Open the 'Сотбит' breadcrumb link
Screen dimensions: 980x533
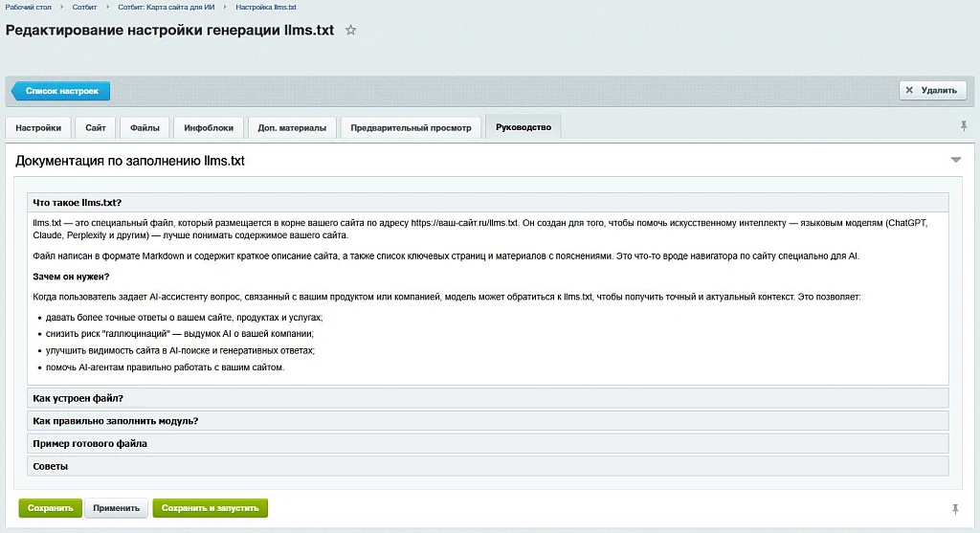[x=84, y=7]
